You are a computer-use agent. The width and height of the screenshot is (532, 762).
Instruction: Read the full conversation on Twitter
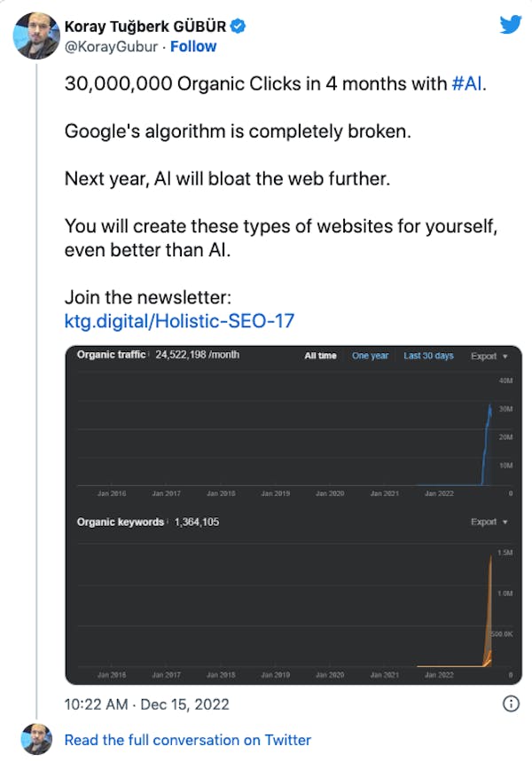tap(188, 740)
